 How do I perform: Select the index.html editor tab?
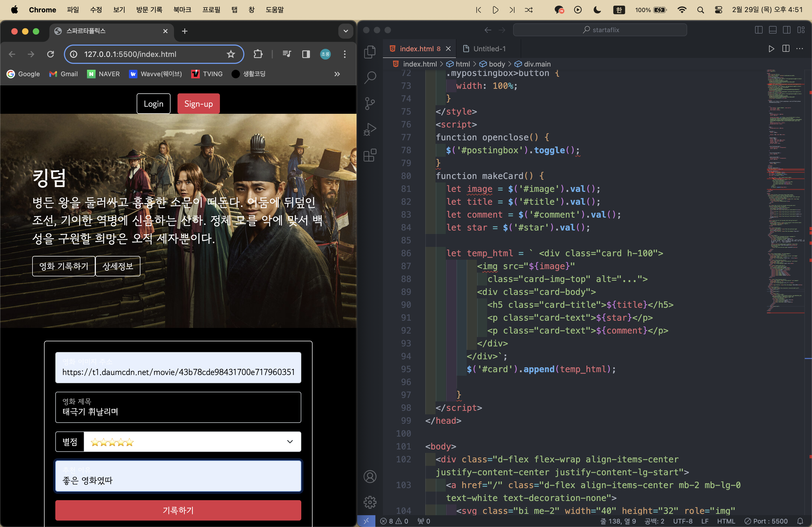tap(420, 49)
